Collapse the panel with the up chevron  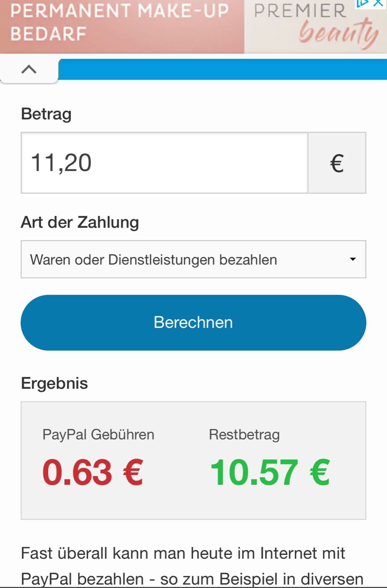(x=29, y=69)
